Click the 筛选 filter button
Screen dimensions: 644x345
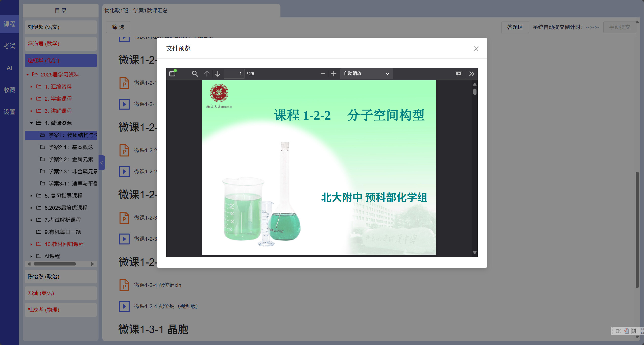pyautogui.click(x=118, y=27)
